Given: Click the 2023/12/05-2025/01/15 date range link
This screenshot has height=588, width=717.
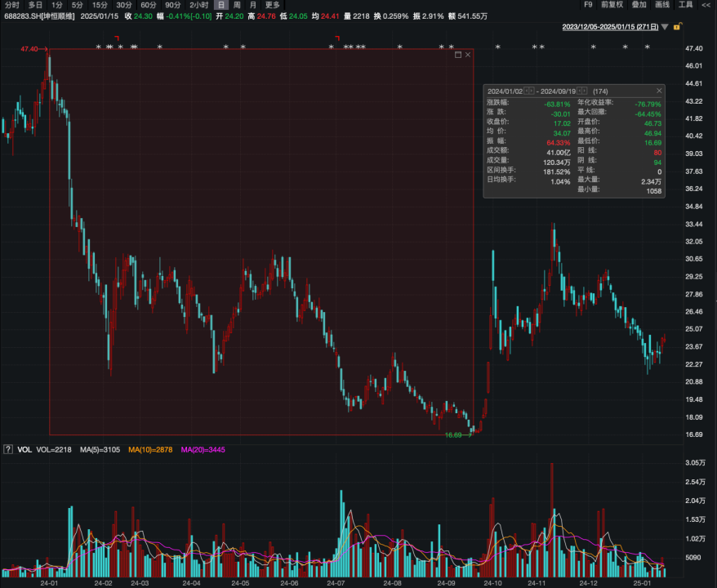Looking at the screenshot, I should coord(610,27).
